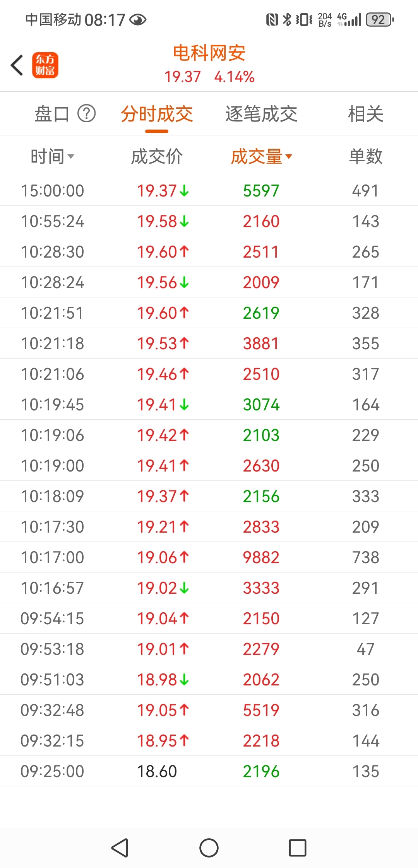Open the 逐笔成交 tab
The image size is (418, 868).
261,114
